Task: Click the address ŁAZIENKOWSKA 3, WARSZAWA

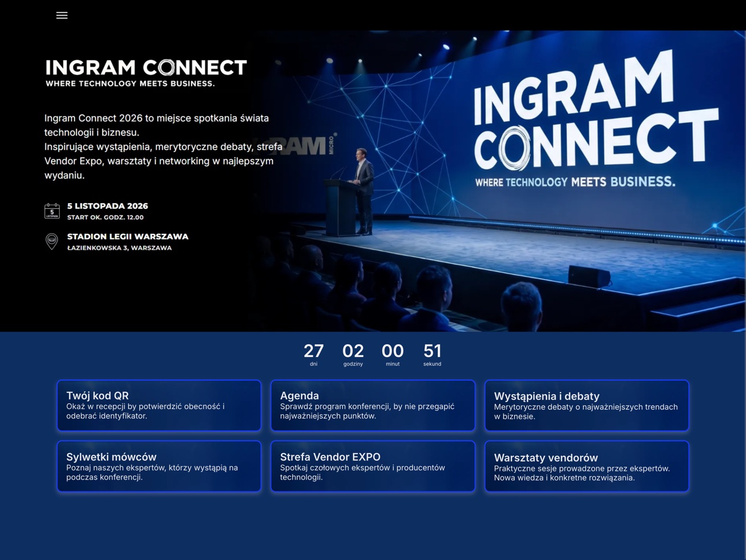Action: (120, 248)
